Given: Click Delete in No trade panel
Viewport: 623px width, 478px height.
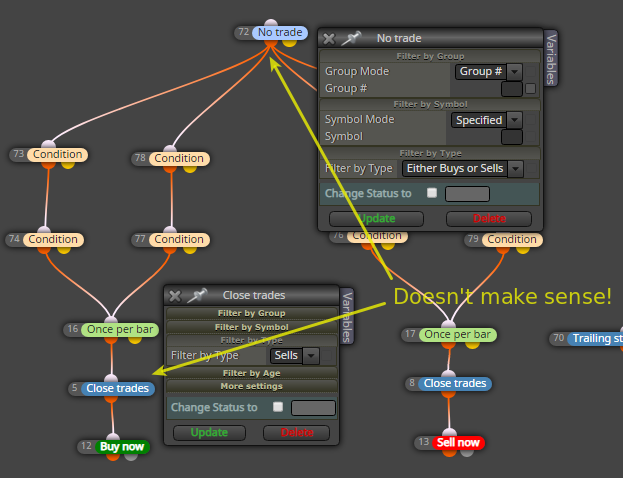Looking at the screenshot, I should tap(489, 219).
